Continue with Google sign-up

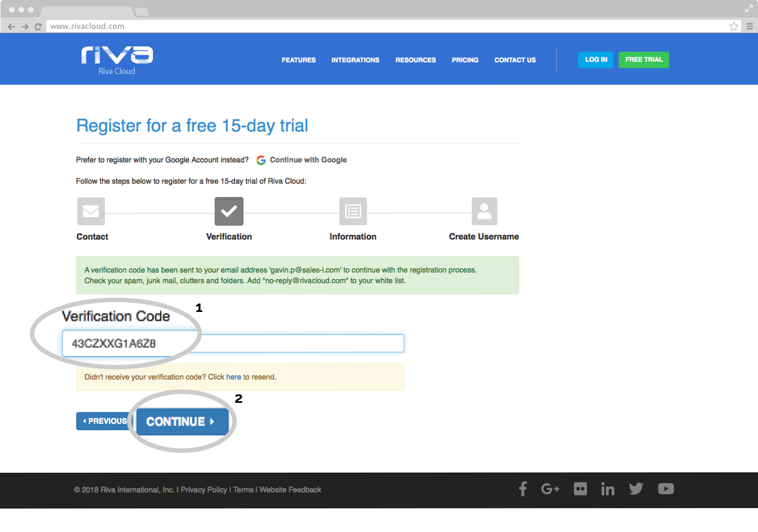(302, 160)
